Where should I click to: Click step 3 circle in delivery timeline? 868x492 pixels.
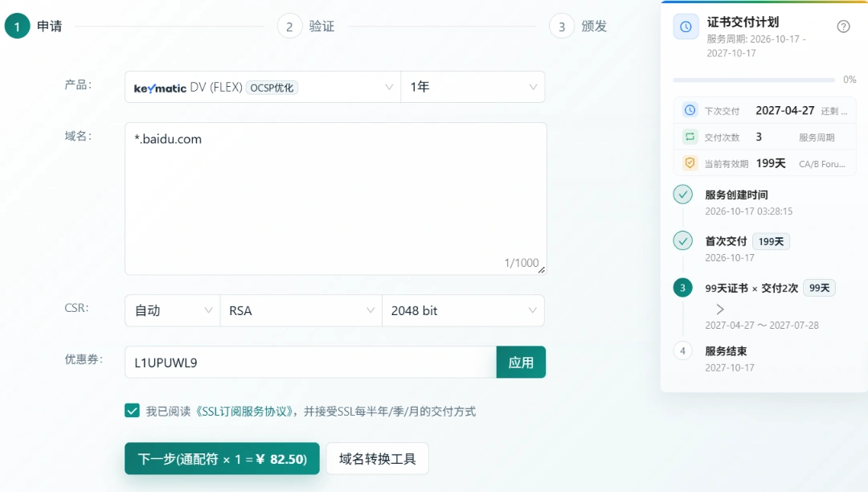coord(682,288)
